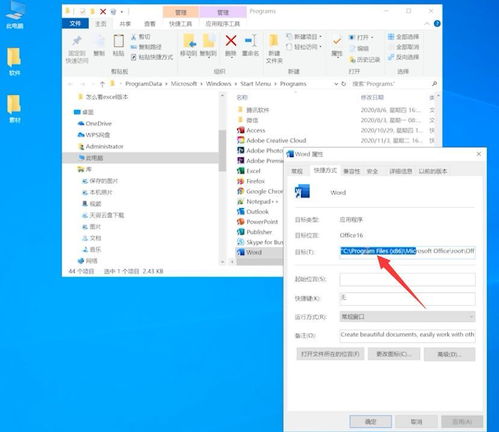
Task: Click the Start in (起始位置) field
Action: [x=407, y=279]
